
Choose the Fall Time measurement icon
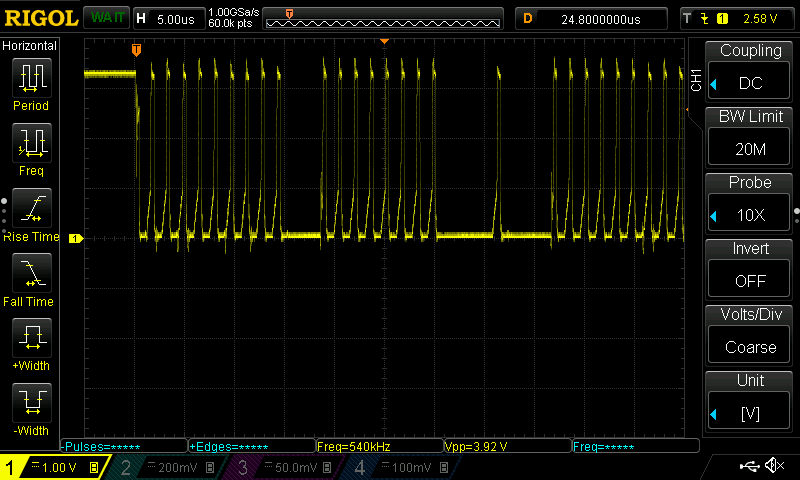[x=31, y=274]
